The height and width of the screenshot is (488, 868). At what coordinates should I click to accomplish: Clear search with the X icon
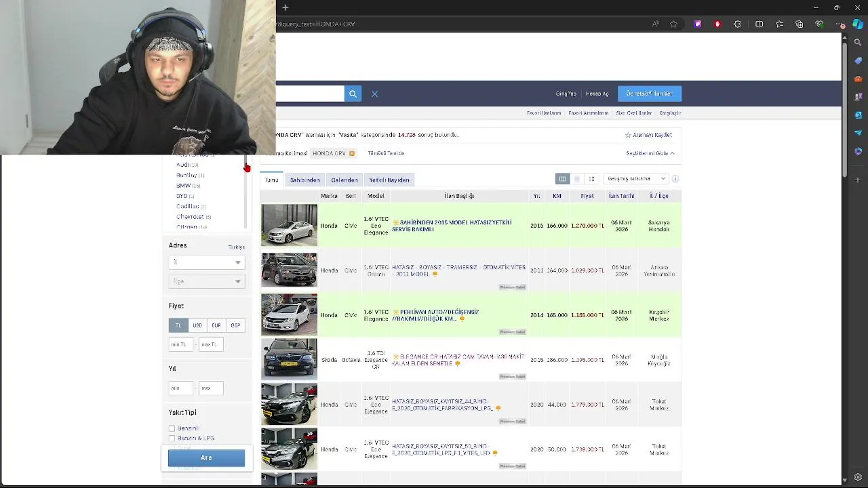pos(374,94)
